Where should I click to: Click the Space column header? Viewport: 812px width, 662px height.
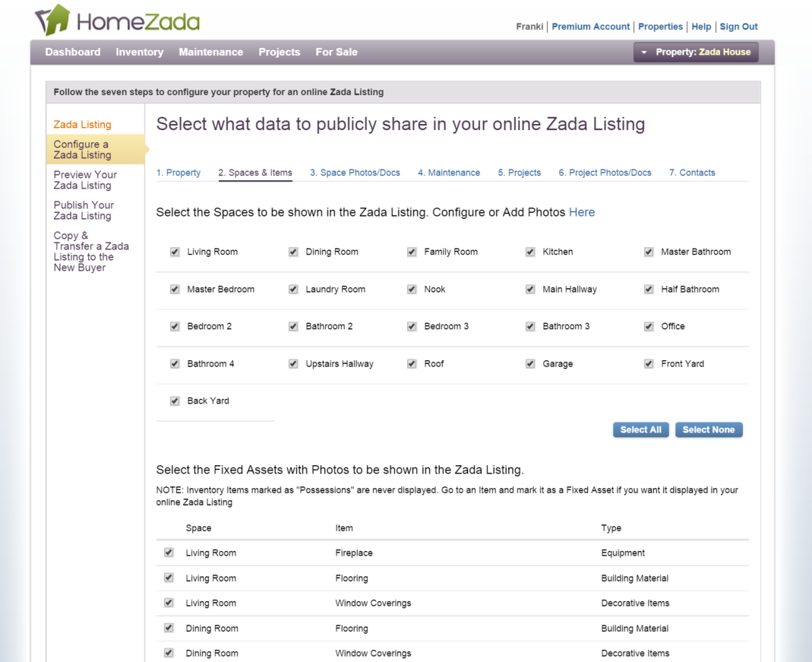pos(198,527)
